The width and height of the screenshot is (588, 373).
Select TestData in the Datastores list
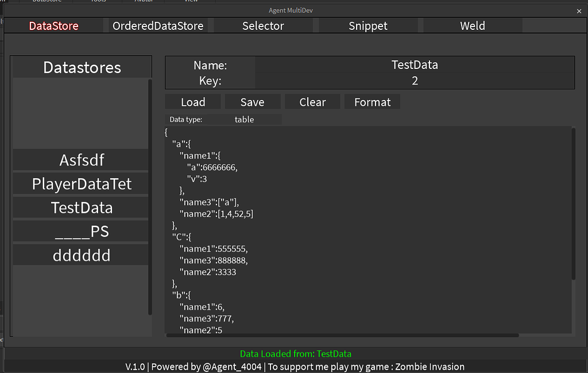[x=82, y=208]
